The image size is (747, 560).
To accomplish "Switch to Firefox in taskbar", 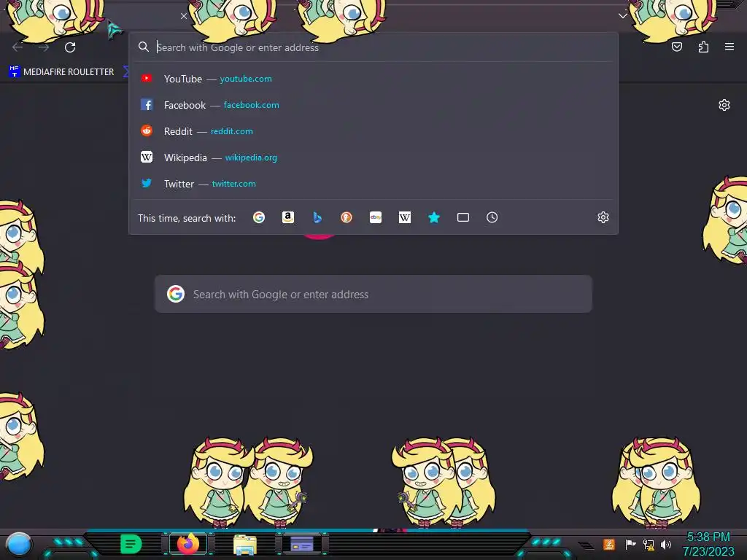I will pyautogui.click(x=188, y=544).
